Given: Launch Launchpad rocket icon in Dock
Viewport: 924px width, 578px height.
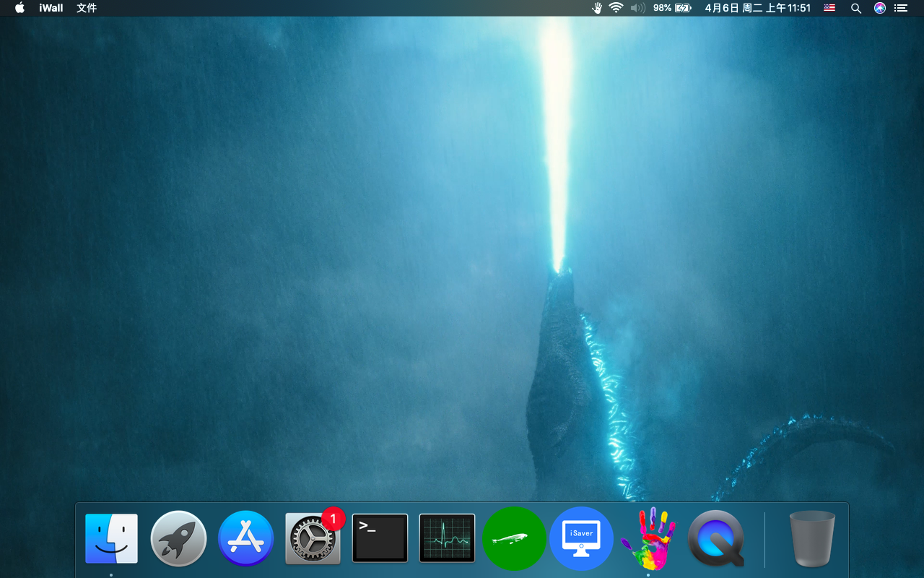Looking at the screenshot, I should click(178, 538).
